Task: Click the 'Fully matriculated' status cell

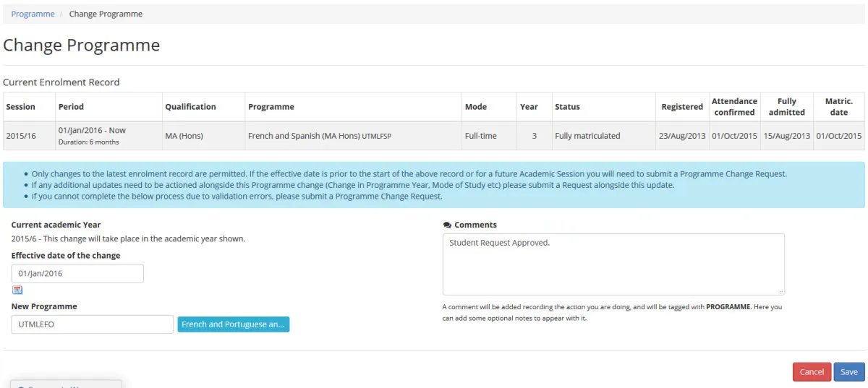Action: (603, 136)
